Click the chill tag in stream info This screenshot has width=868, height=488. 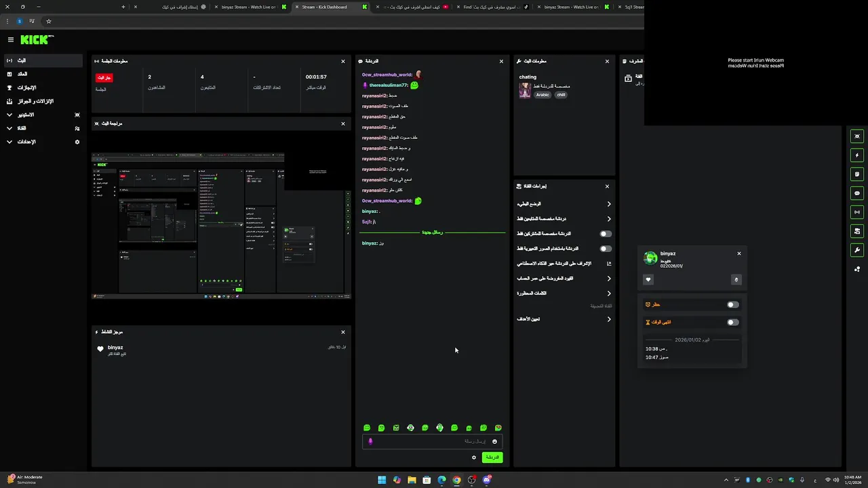click(x=561, y=95)
